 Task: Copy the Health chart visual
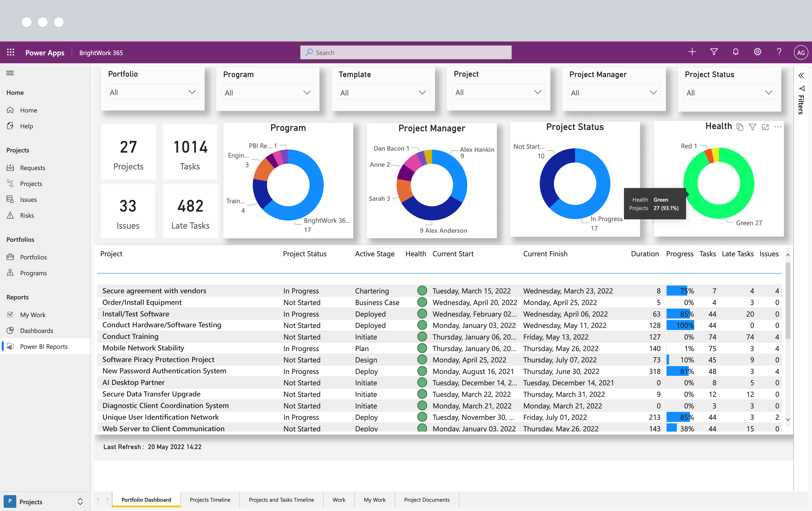[x=740, y=127]
